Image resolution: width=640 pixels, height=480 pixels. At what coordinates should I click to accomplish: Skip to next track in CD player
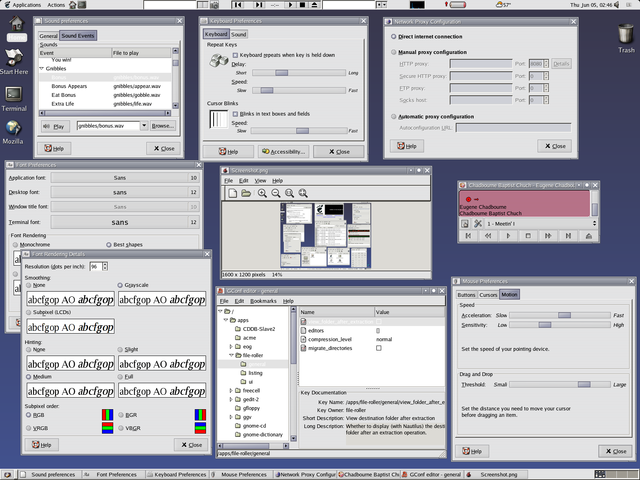click(x=568, y=236)
